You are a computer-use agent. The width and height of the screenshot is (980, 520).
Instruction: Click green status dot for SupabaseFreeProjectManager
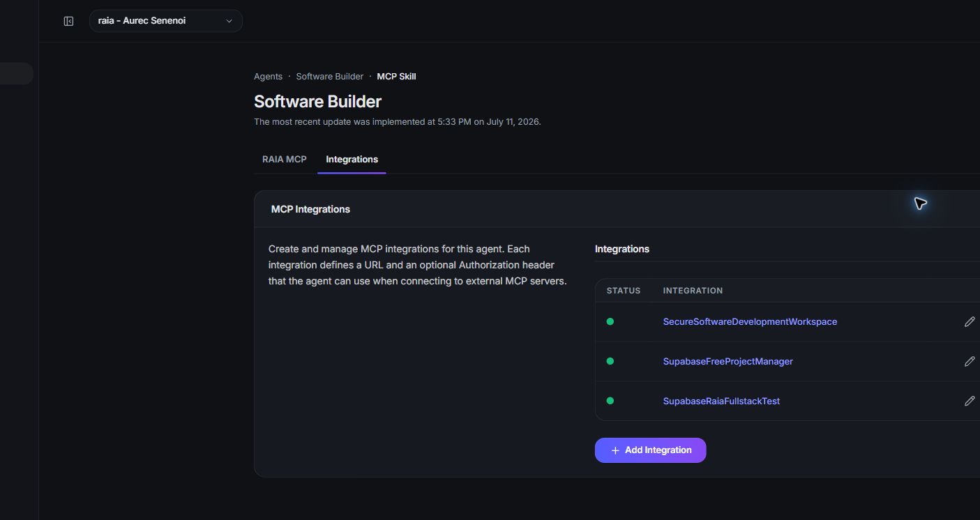610,361
